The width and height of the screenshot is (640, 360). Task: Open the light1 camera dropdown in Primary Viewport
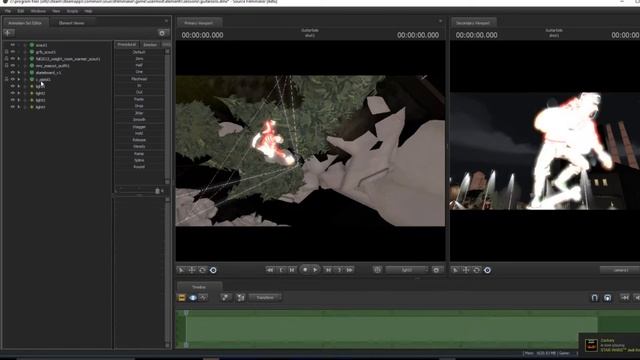pyautogui.click(x=407, y=270)
